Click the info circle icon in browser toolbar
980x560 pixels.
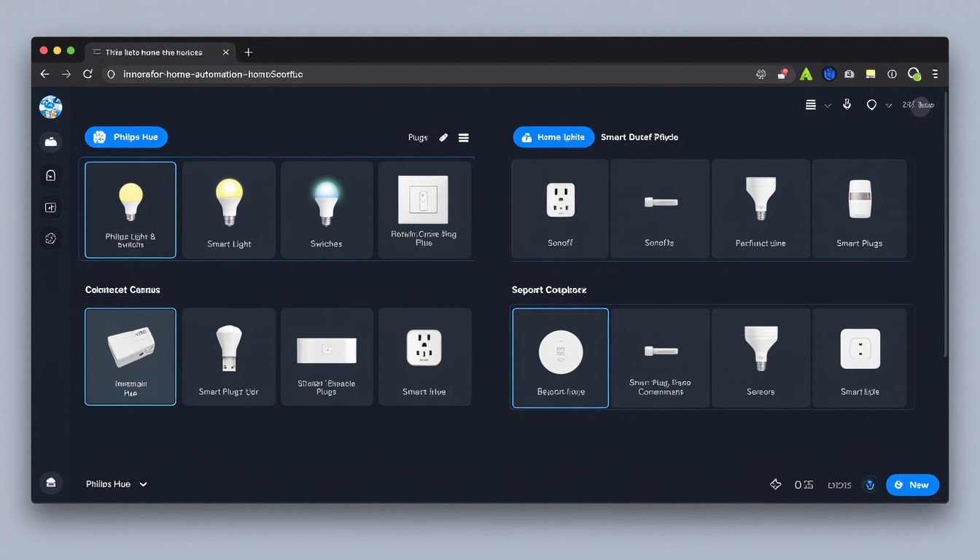point(892,74)
